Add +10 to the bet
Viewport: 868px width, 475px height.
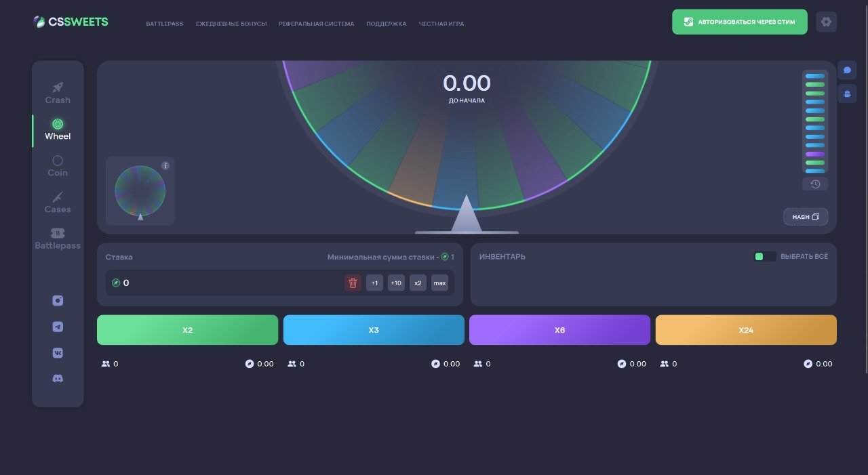coord(396,283)
